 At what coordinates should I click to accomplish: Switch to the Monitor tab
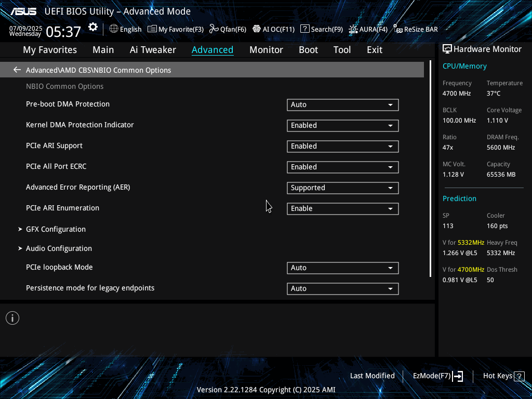266,50
